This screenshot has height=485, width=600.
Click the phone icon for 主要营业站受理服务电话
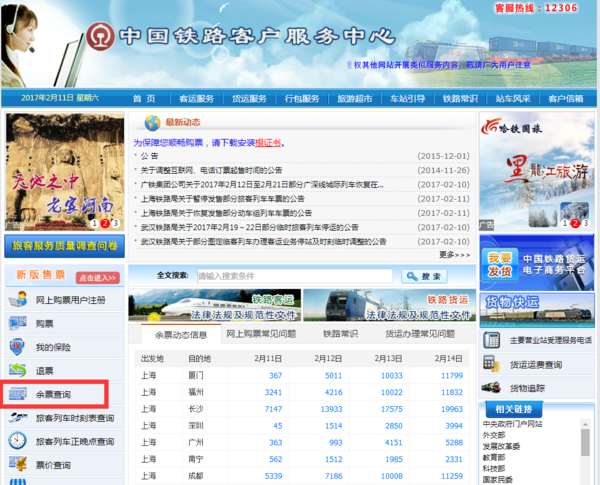point(491,340)
